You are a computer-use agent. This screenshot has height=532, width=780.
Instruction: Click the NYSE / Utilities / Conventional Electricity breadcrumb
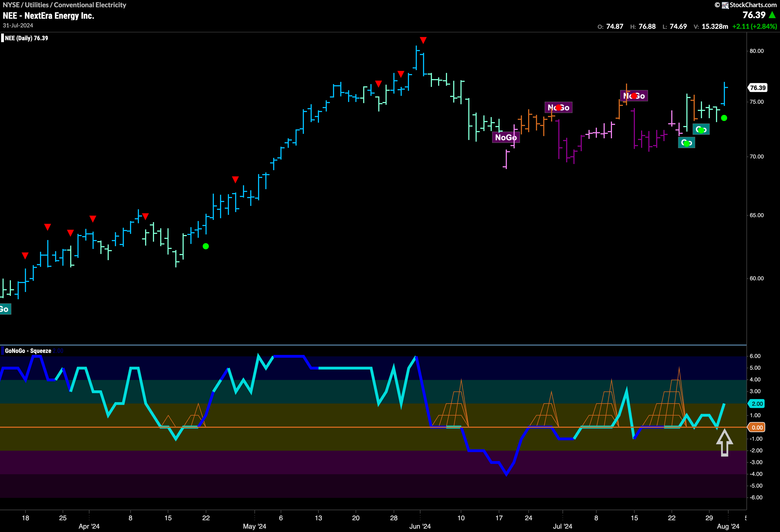(x=64, y=5)
